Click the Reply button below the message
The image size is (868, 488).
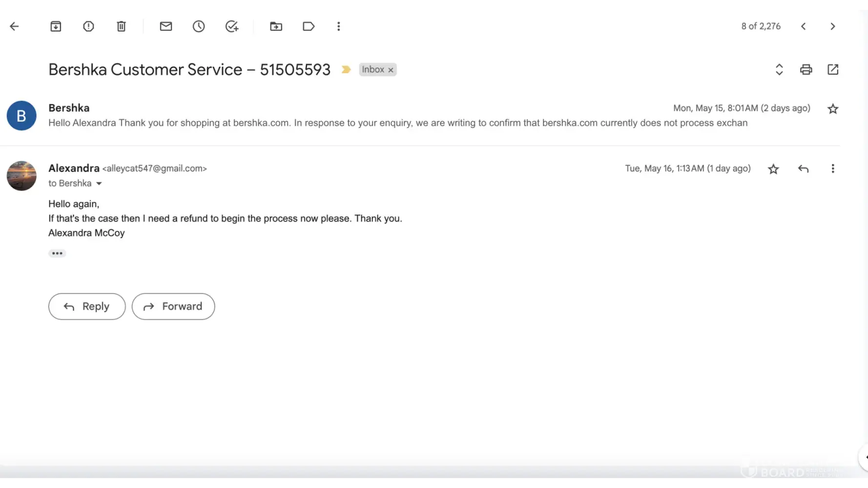point(87,306)
